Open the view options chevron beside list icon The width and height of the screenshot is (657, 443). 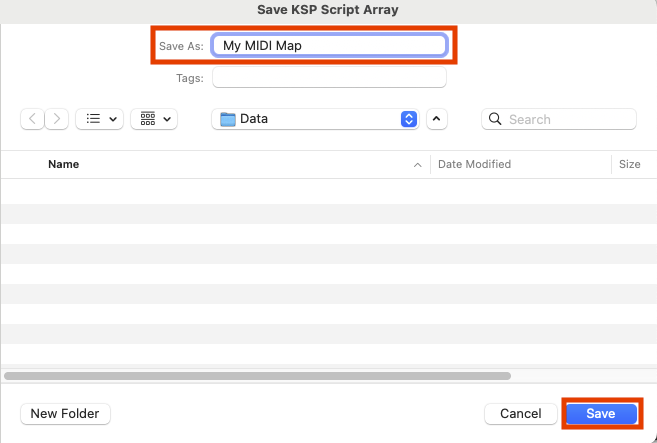[x=112, y=119]
